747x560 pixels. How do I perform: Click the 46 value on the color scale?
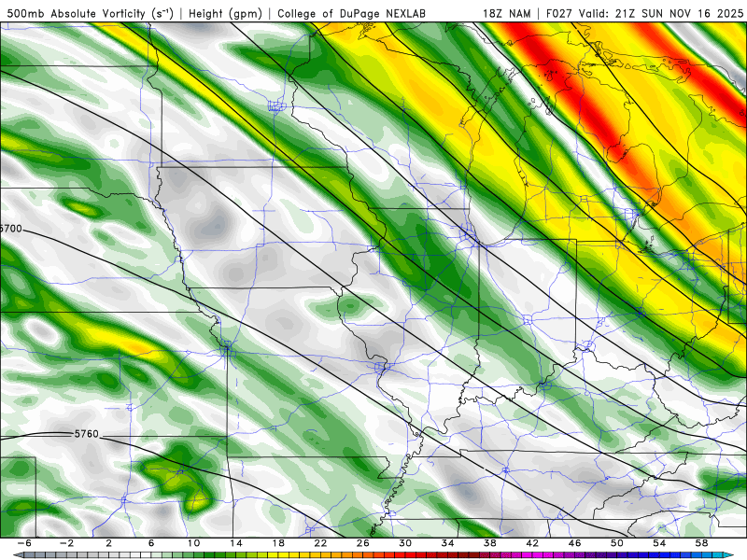coord(574,543)
